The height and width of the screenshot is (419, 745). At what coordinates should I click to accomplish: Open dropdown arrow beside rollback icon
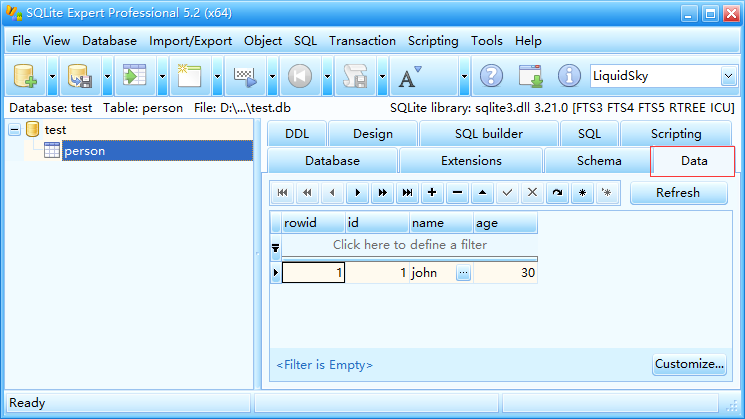pyautogui.click(x=327, y=76)
